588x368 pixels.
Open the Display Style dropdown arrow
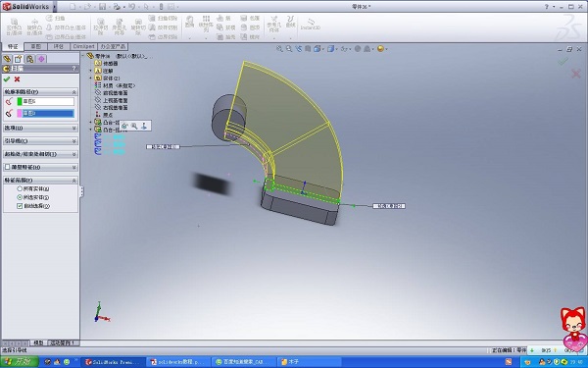point(336,49)
